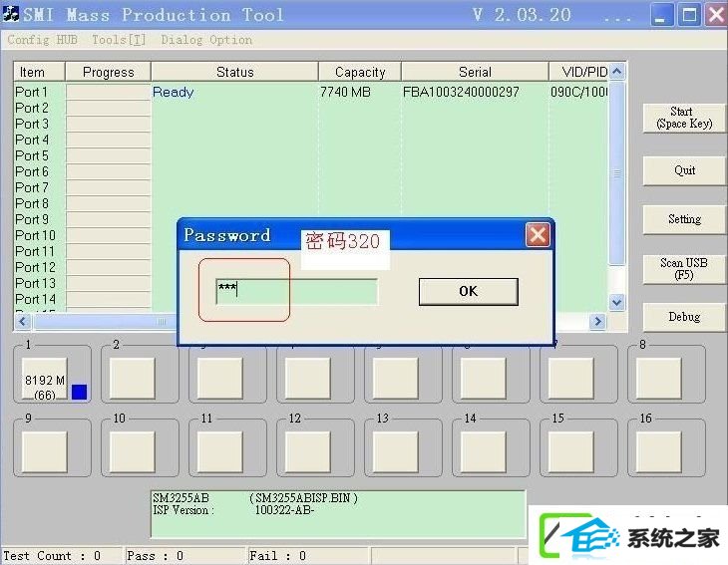This screenshot has height=565, width=728.
Task: Focus the password input field
Action: pyautogui.click(x=296, y=291)
